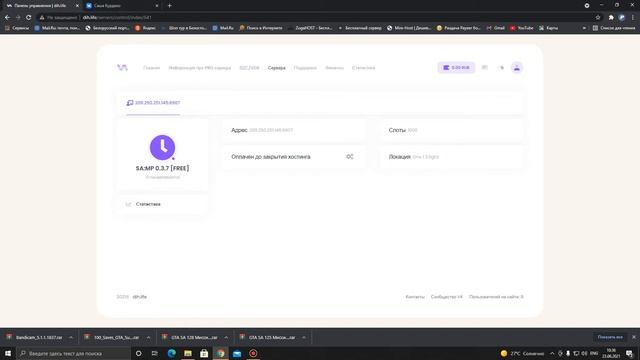Image resolution: width=640 pixels, height=360 pixels.
Task: Click the Windows taskbar search box
Action: [x=73, y=353]
